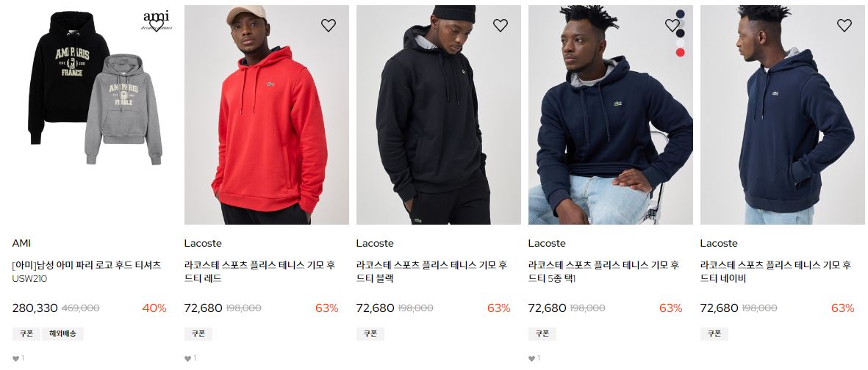Image resolution: width=868 pixels, height=370 pixels.
Task: Wishlist the side-view navy Lacoste hoodie
Action: coord(844,25)
